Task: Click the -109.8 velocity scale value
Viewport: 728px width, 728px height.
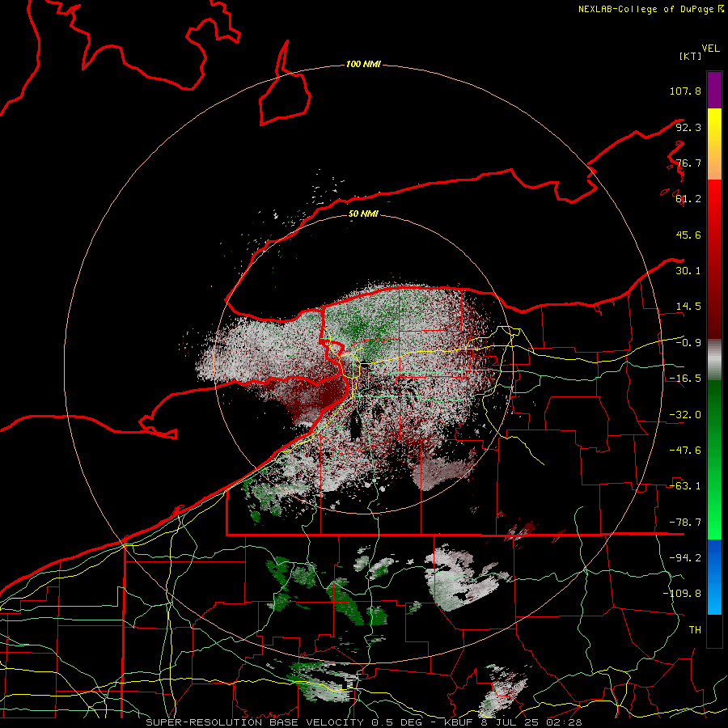Action: coord(682,594)
